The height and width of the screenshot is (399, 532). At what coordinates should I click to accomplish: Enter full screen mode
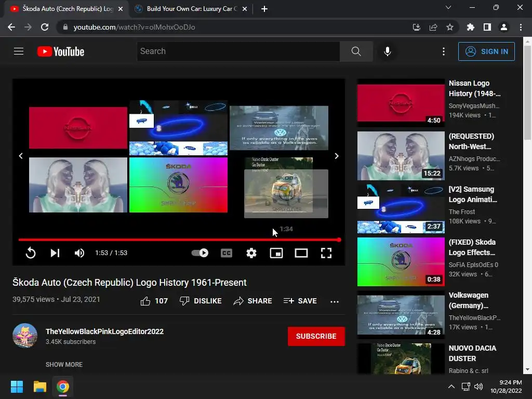[326, 253]
